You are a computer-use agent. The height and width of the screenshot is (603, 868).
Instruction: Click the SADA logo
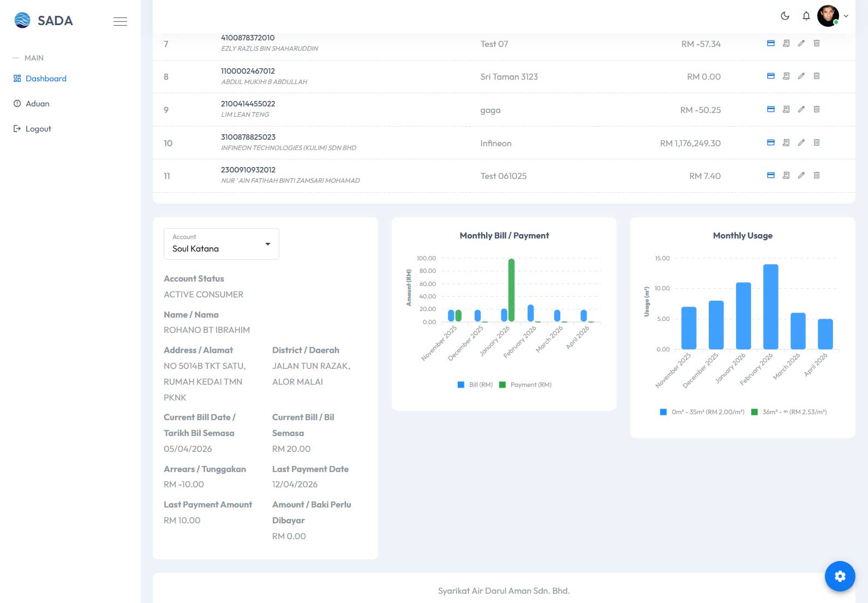[x=44, y=21]
